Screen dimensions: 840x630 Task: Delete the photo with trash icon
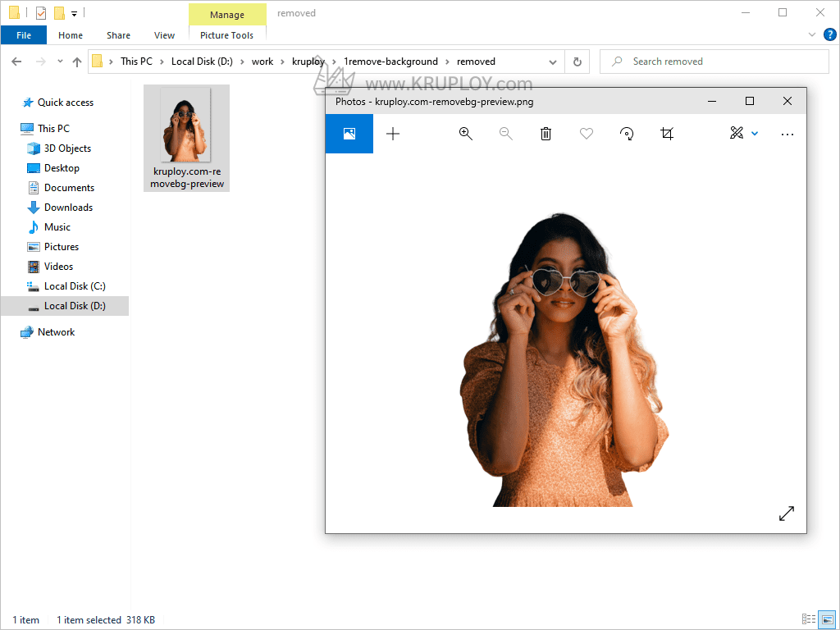[x=546, y=134]
